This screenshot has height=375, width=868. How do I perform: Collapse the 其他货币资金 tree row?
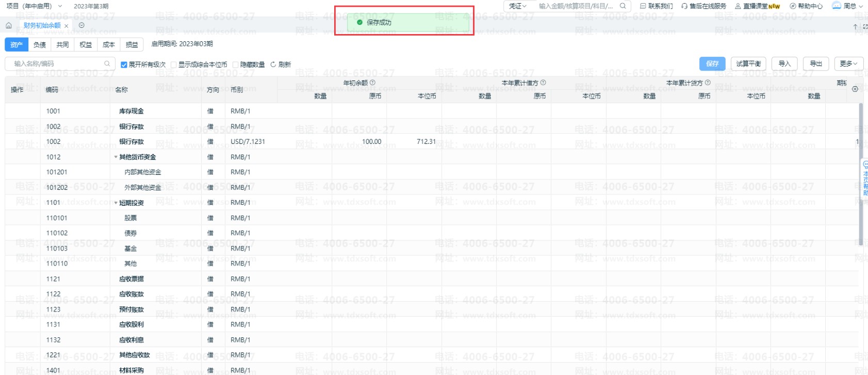116,157
